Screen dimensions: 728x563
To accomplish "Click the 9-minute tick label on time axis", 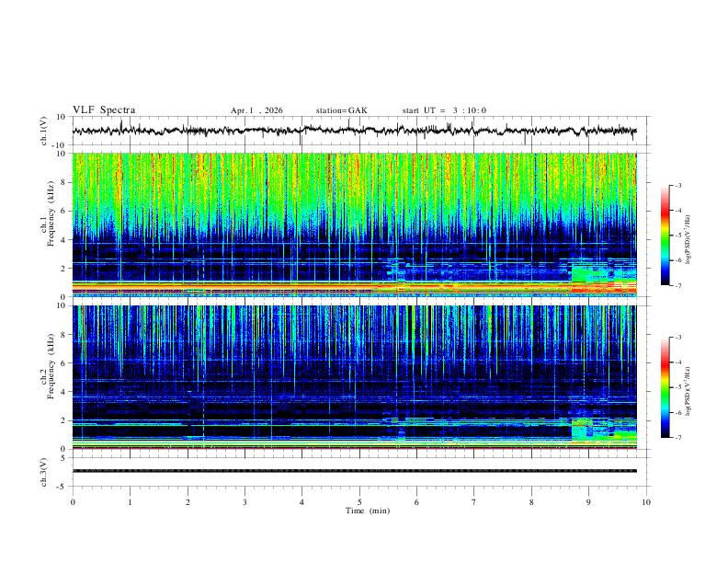I will point(589,502).
